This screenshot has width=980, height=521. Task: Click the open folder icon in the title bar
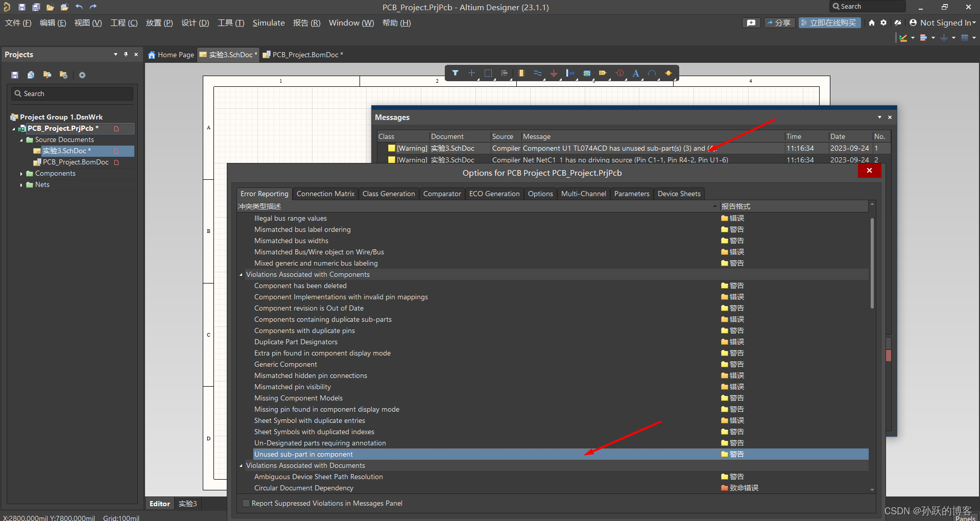(50, 7)
